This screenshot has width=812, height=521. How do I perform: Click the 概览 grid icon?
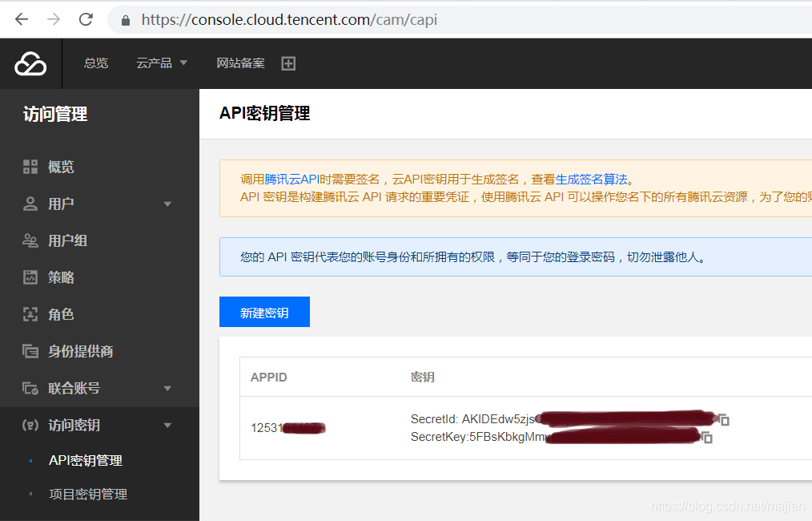click(x=30, y=167)
